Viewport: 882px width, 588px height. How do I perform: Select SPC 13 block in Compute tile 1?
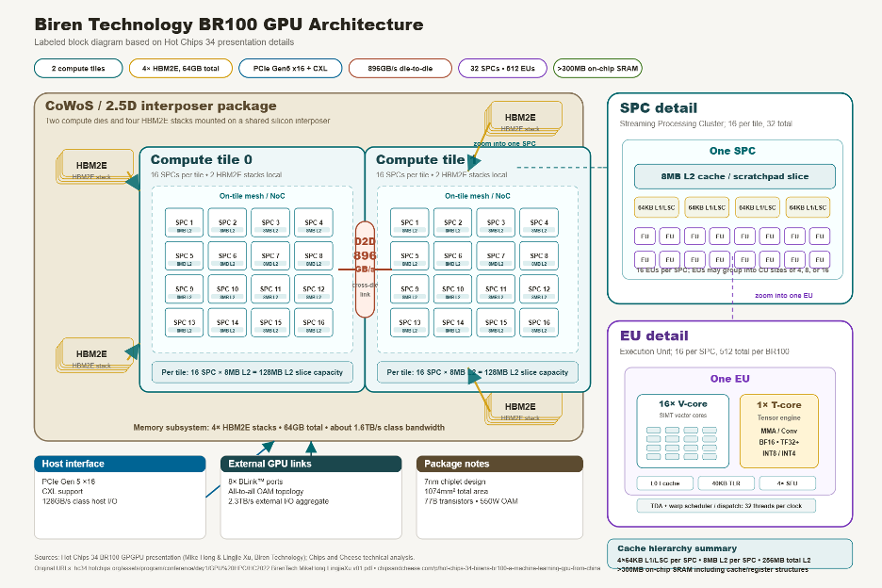click(410, 322)
